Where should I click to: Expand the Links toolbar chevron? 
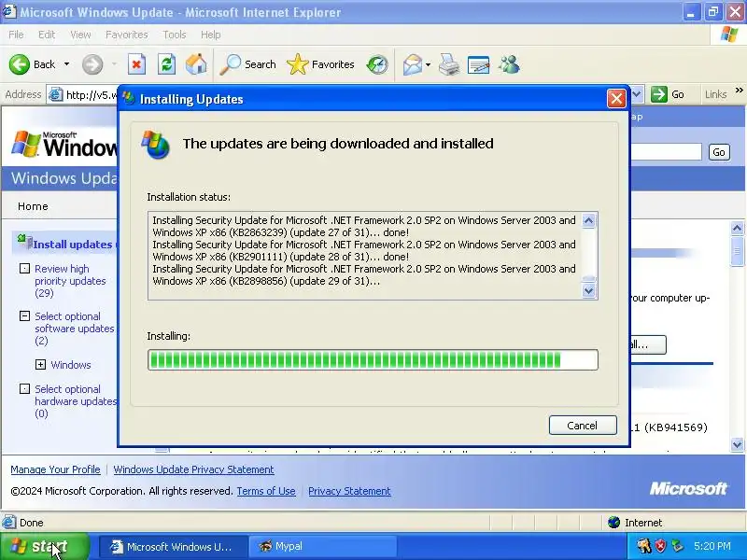pyautogui.click(x=739, y=90)
